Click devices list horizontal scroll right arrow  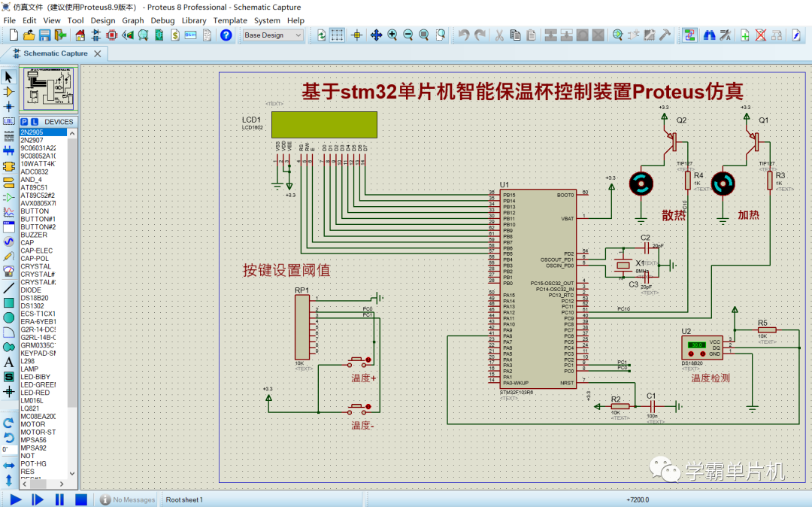click(x=62, y=484)
